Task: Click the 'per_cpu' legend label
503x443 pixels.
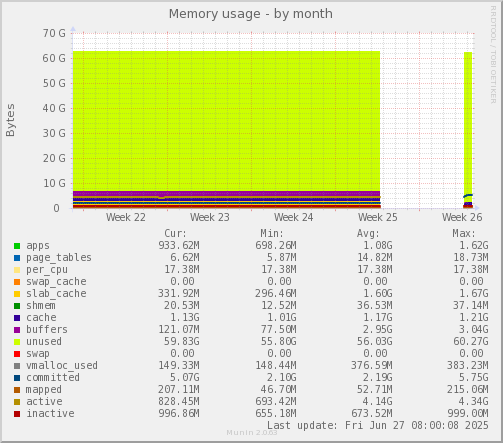Action: tap(47, 270)
